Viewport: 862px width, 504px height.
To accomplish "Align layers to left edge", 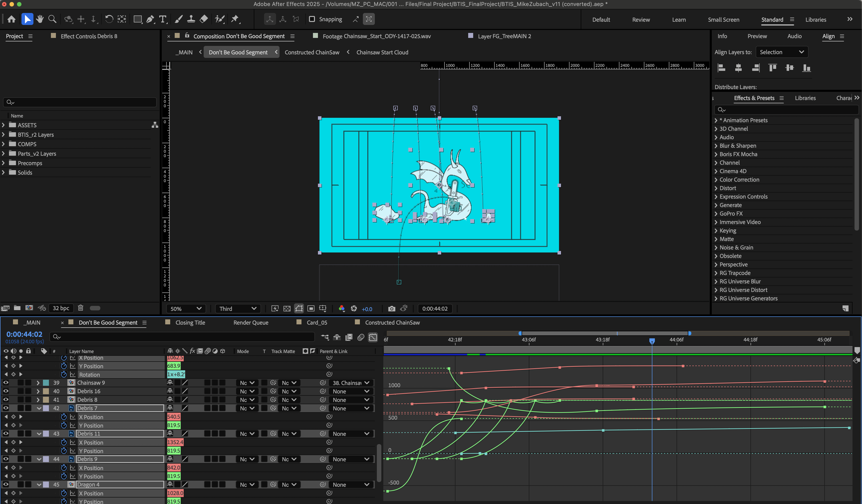I will click(721, 68).
